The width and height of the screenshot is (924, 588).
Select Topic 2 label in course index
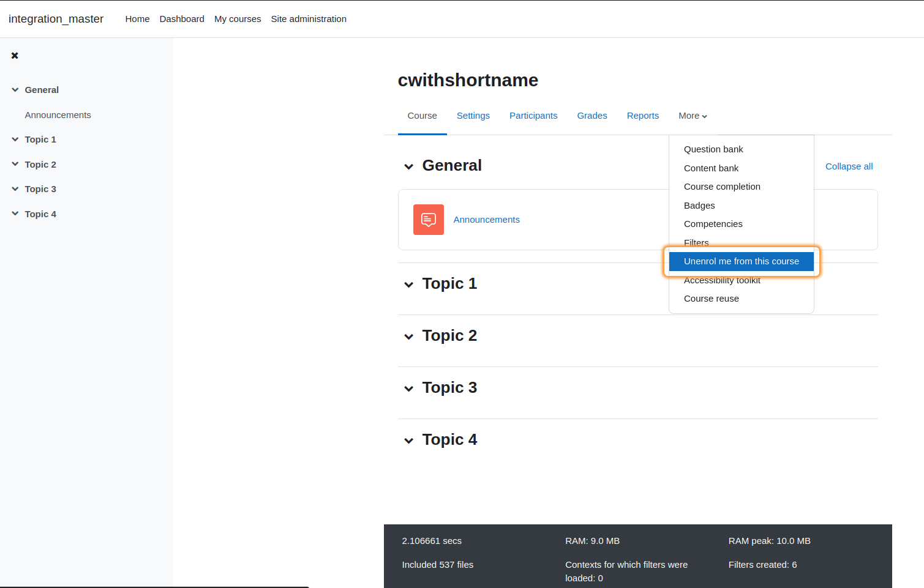pyautogui.click(x=40, y=165)
